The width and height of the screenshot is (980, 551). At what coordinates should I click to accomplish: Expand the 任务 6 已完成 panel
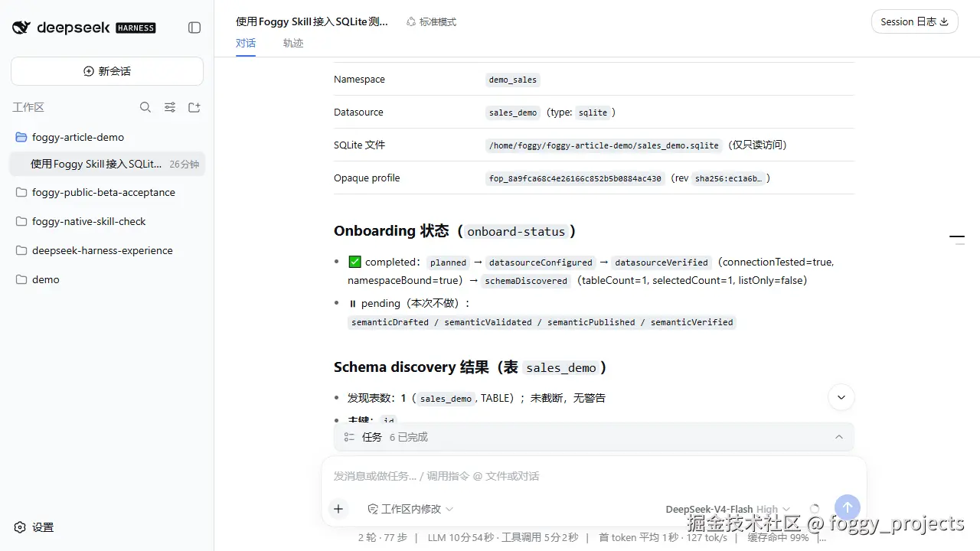[593, 437]
